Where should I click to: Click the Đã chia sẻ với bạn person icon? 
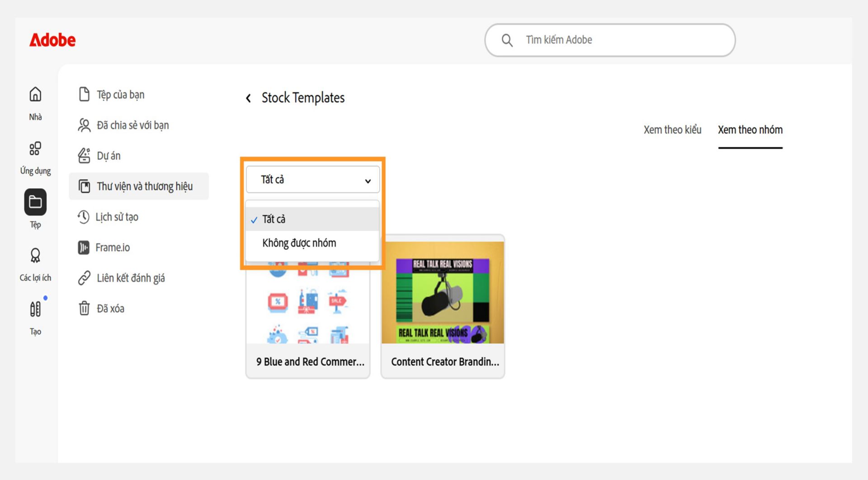tap(84, 125)
